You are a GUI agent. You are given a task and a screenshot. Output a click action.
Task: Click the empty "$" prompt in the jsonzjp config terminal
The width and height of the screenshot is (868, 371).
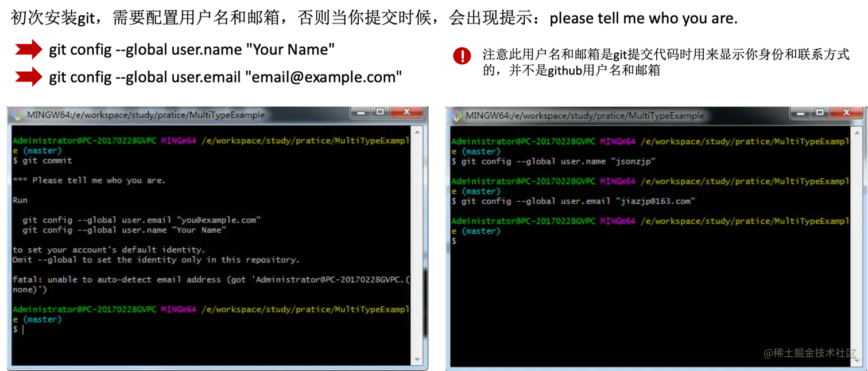454,241
